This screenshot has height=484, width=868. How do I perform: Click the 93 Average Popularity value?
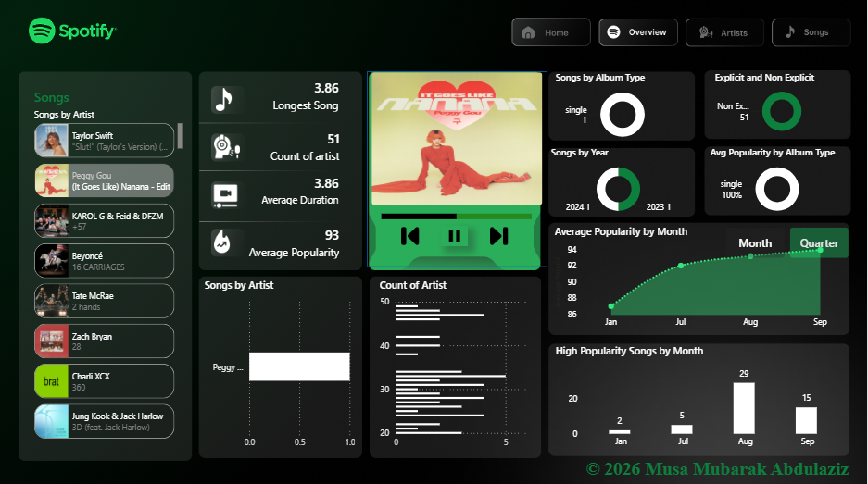coord(332,235)
